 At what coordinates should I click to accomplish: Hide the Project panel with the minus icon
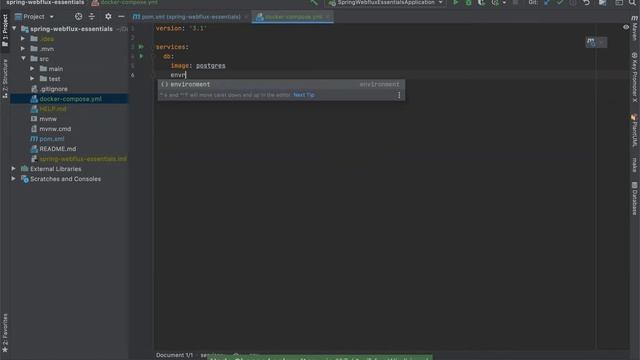point(121,16)
